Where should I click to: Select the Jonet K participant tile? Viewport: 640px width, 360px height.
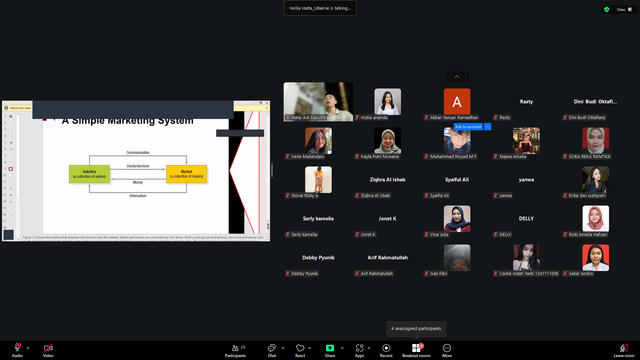coord(387,219)
